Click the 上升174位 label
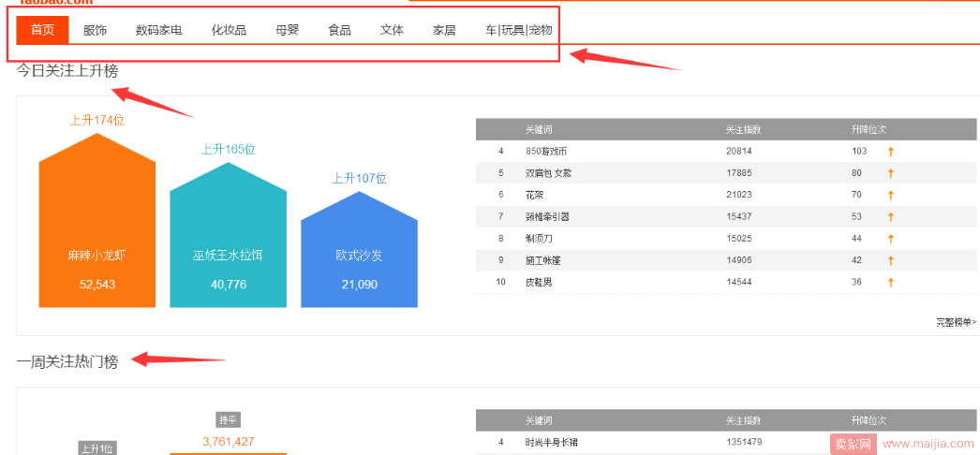 tap(97, 120)
